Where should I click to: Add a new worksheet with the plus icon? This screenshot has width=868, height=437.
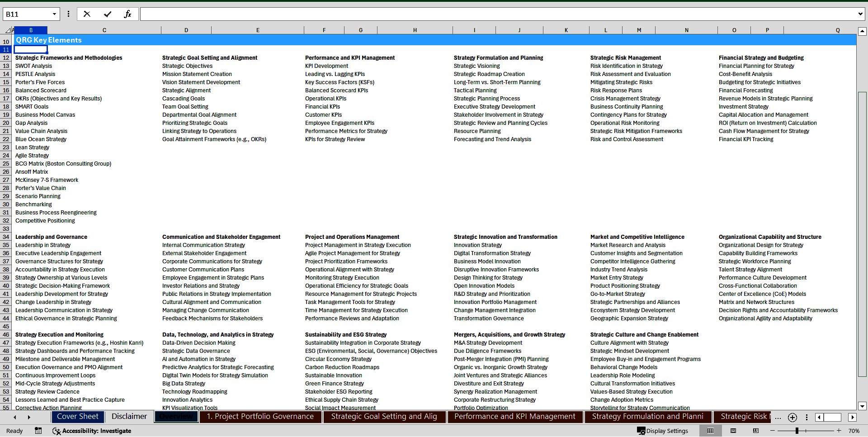[792, 418]
